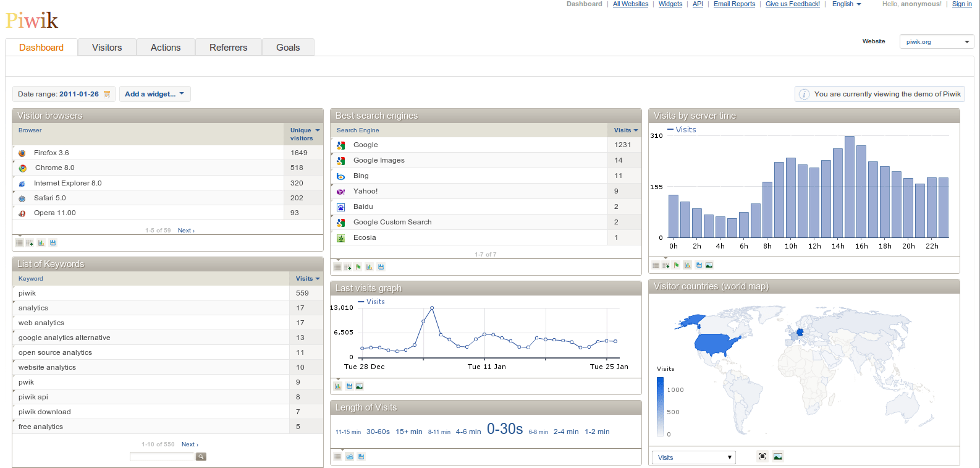
Task: Click the keyword search input field
Action: click(x=162, y=457)
